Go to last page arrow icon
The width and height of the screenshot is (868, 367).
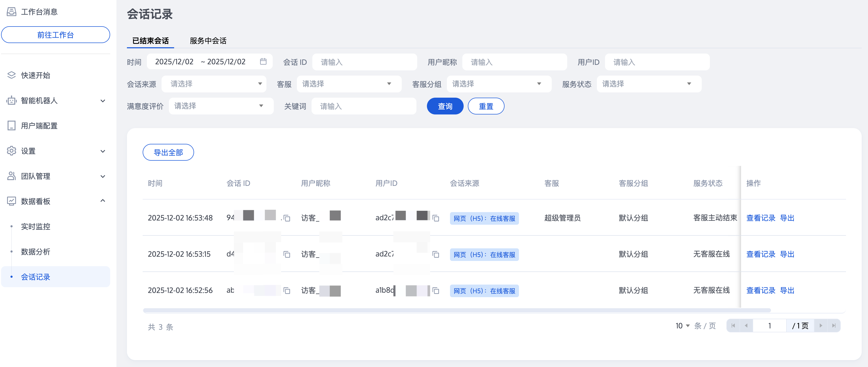click(833, 326)
